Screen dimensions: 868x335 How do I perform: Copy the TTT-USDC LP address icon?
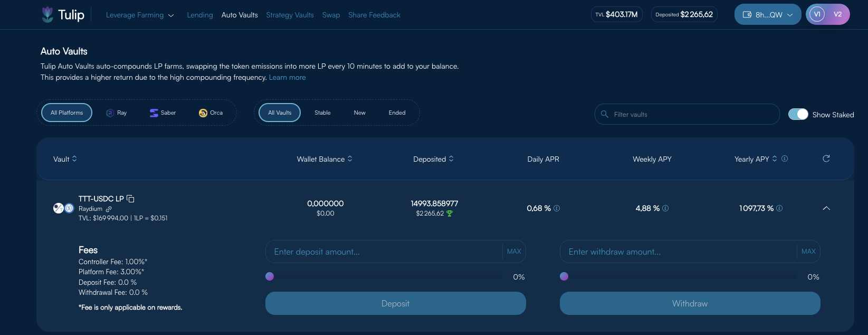(130, 199)
